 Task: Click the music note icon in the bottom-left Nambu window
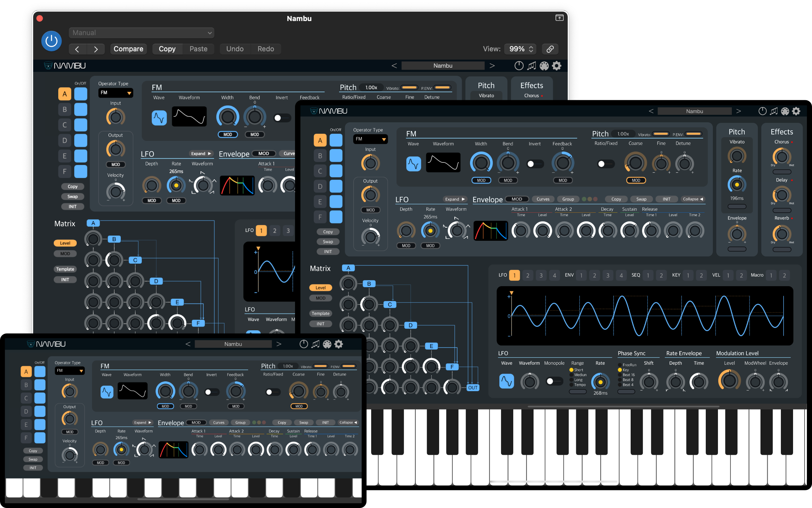click(315, 344)
